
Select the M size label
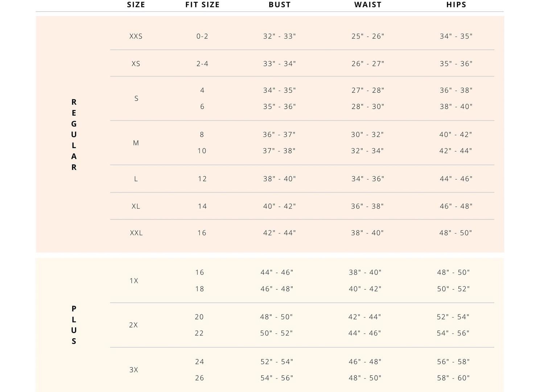(136, 143)
